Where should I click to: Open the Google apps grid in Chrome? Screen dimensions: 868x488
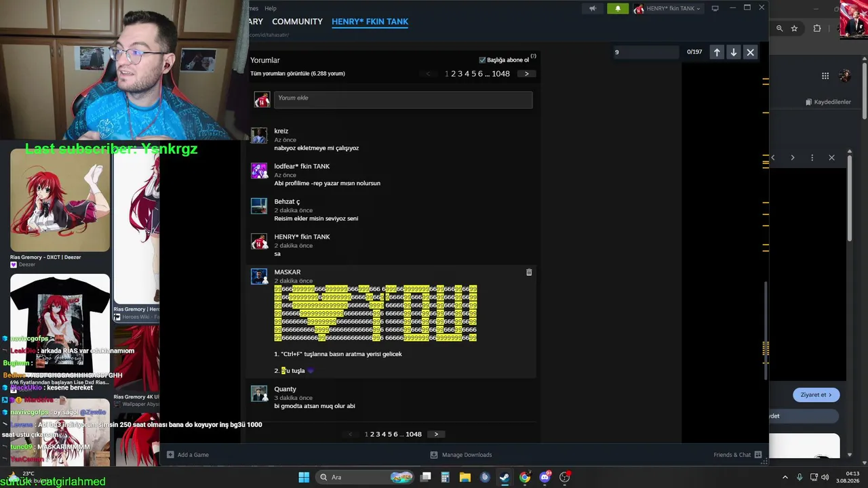tap(825, 76)
